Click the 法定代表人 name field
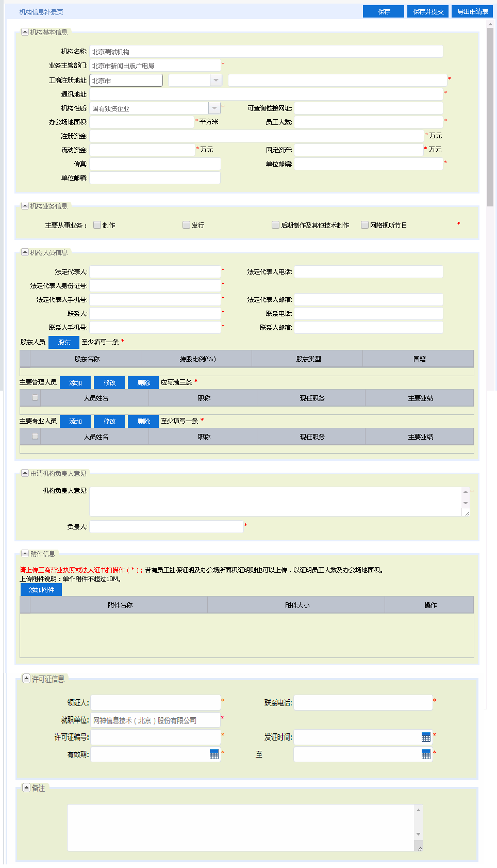This screenshot has width=497, height=868. 155,271
